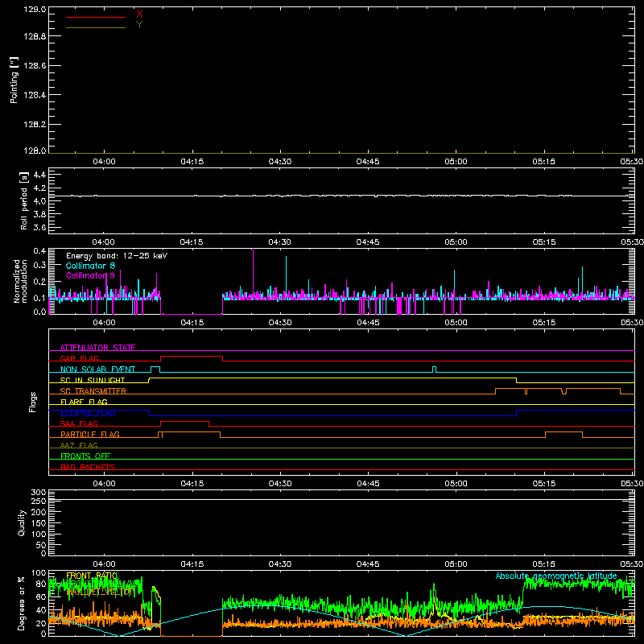This screenshot has height=644, width=644.
Task: Click the 3.6 tick on Roll period axis
Action: 39,227
